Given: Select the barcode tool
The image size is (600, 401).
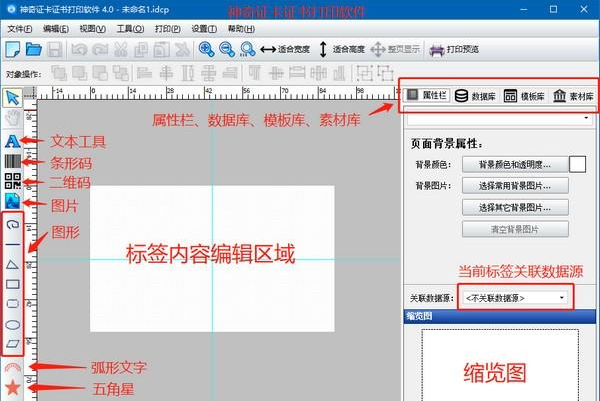Looking at the screenshot, I should (12, 161).
